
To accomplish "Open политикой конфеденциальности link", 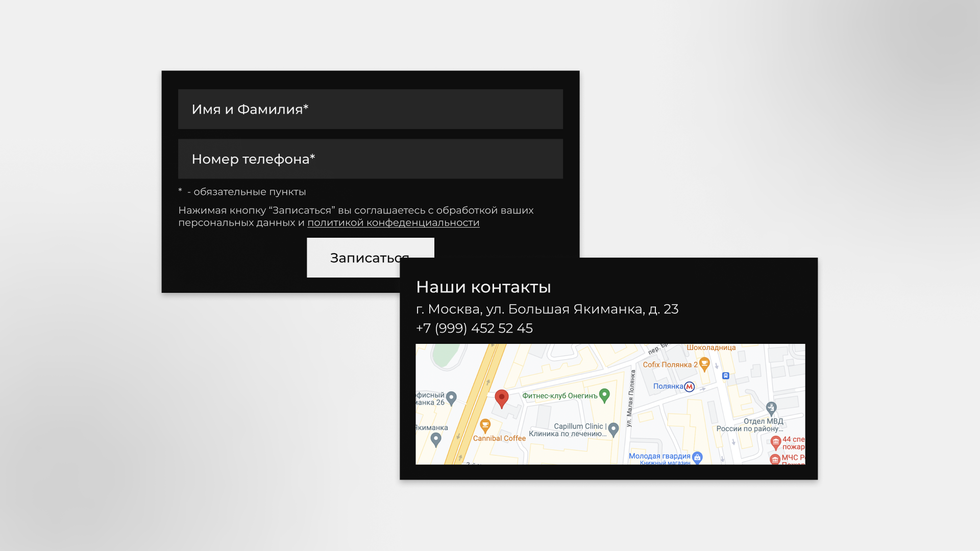I will click(x=393, y=223).
